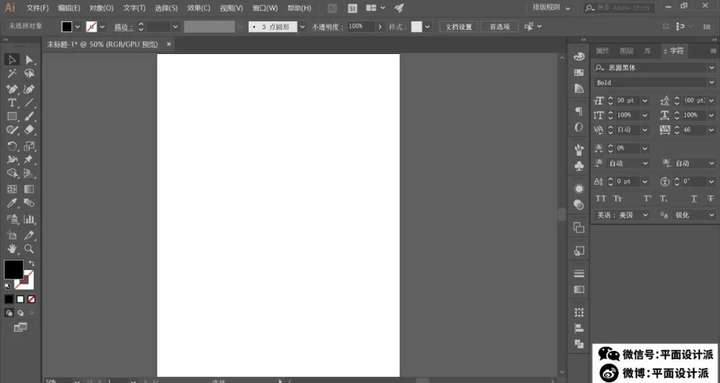Viewport: 720px width, 383px height.
Task: Select the Scale tool
Action: 29,146
